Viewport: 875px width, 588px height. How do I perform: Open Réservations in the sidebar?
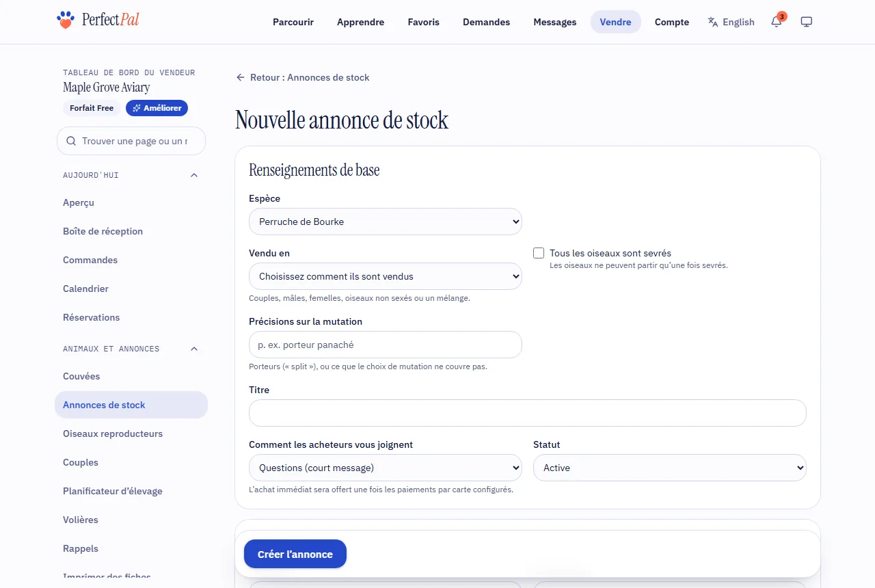click(131, 317)
